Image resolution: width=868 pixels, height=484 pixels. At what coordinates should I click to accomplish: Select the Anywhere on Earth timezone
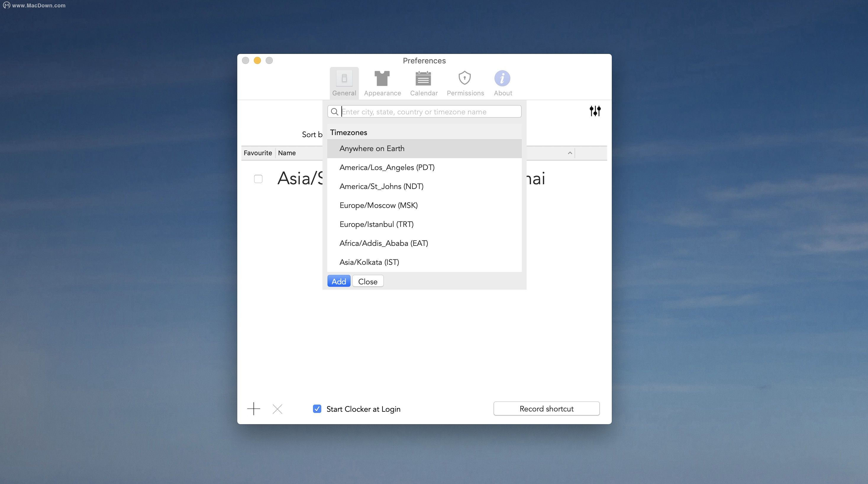tap(372, 148)
